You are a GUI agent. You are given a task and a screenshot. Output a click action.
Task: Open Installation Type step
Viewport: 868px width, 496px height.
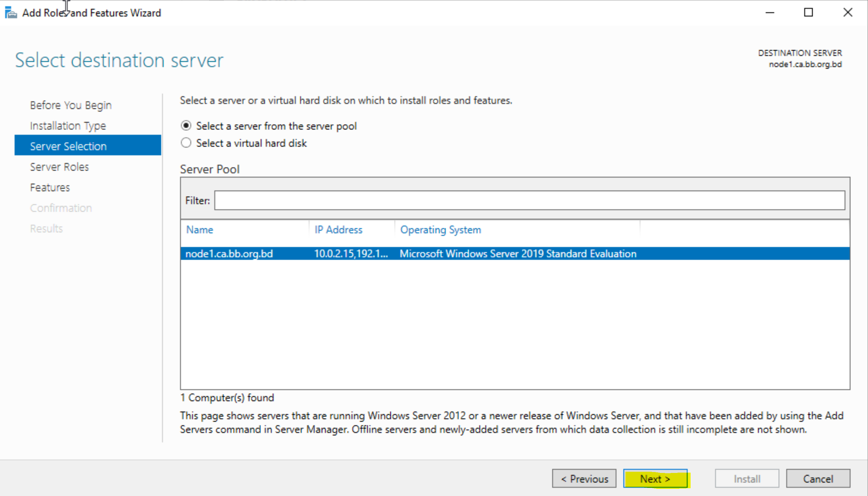[68, 126]
